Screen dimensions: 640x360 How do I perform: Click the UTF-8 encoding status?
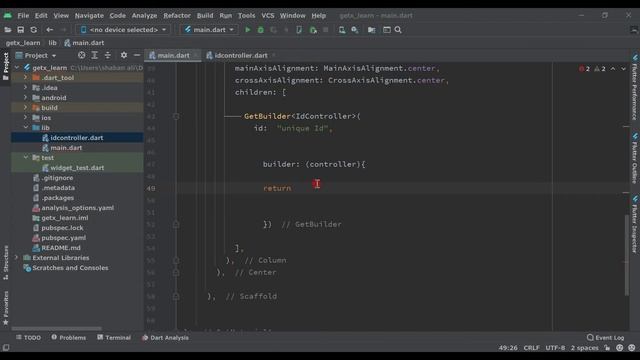click(x=555, y=348)
